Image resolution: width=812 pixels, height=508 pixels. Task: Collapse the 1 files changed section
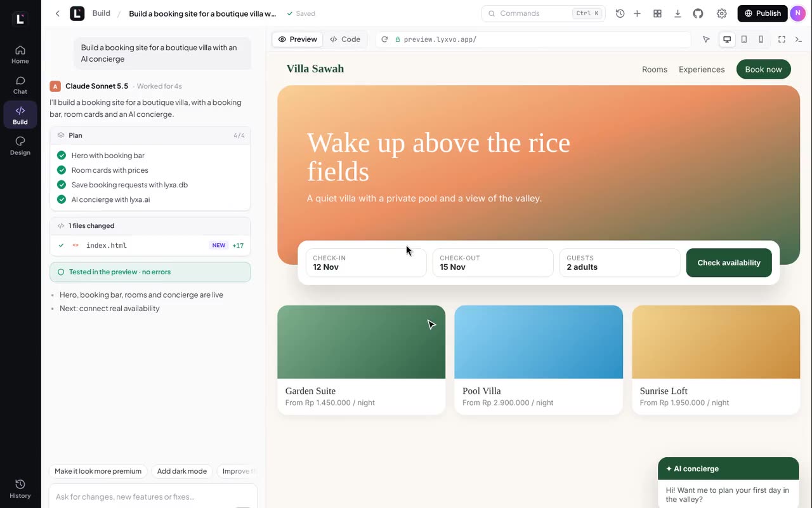[x=150, y=225]
